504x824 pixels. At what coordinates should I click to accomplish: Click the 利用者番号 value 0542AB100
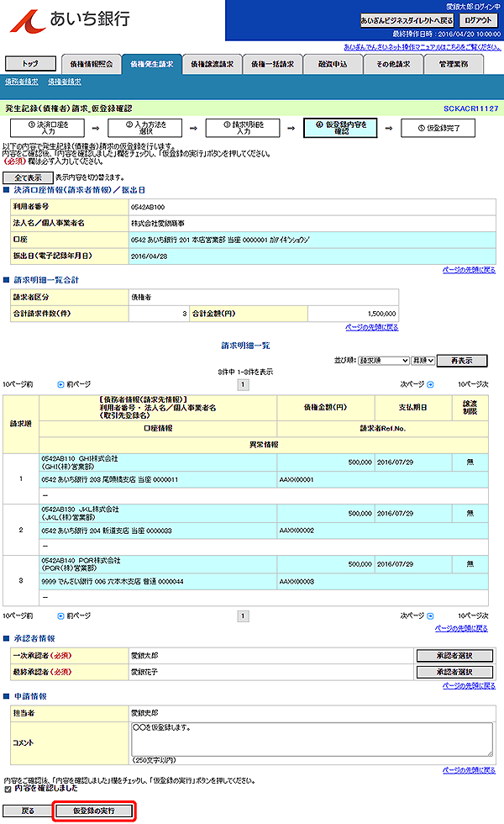pos(148,207)
